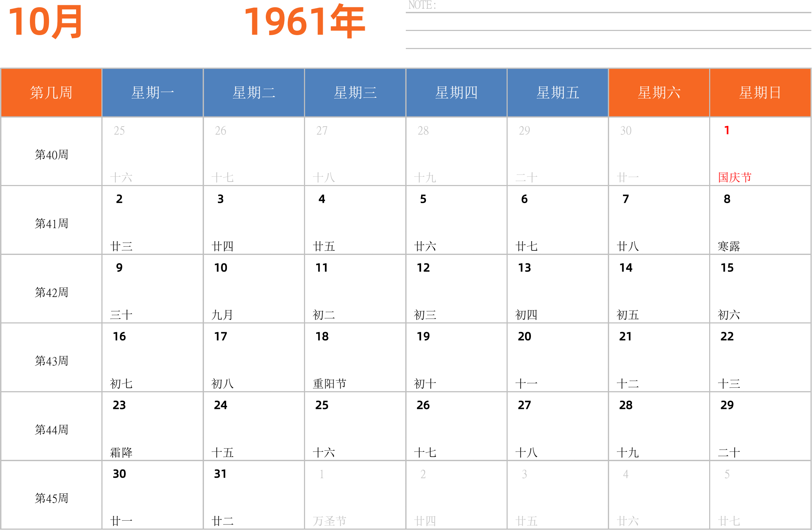Select date 31 in week 45

click(x=220, y=474)
